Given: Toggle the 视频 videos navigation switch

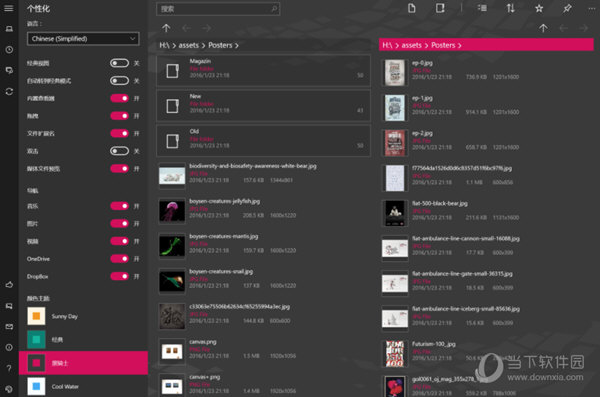Looking at the screenshot, I should [x=119, y=241].
